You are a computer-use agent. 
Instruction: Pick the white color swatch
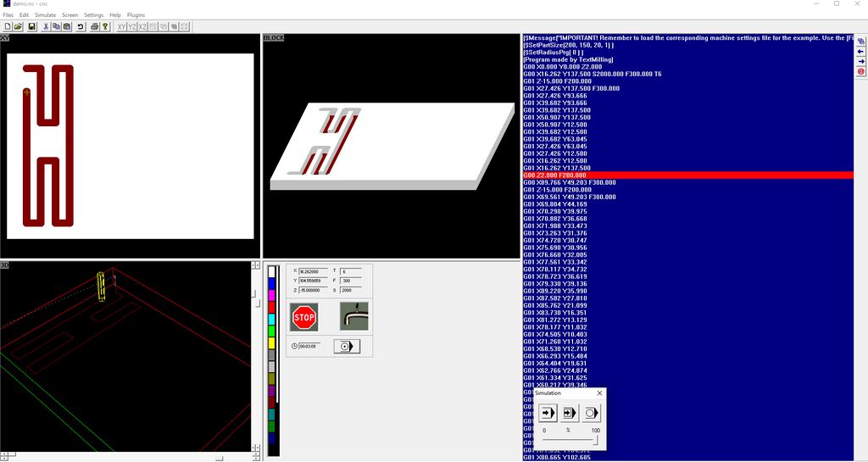[272, 271]
